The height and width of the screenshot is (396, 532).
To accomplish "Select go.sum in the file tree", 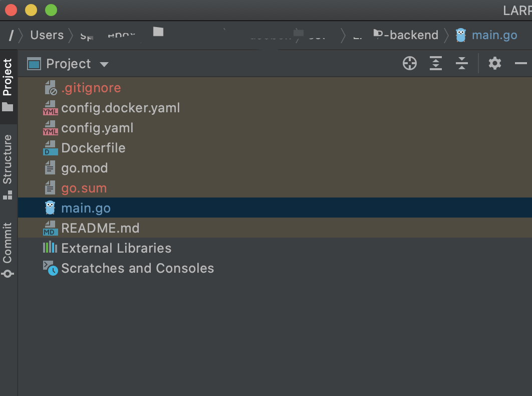I will click(84, 188).
